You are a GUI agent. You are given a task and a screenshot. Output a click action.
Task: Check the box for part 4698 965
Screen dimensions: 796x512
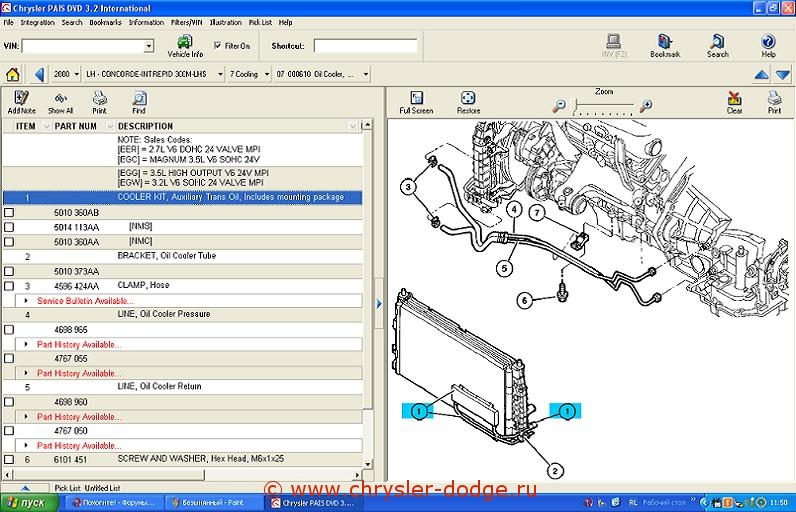[x=9, y=330]
